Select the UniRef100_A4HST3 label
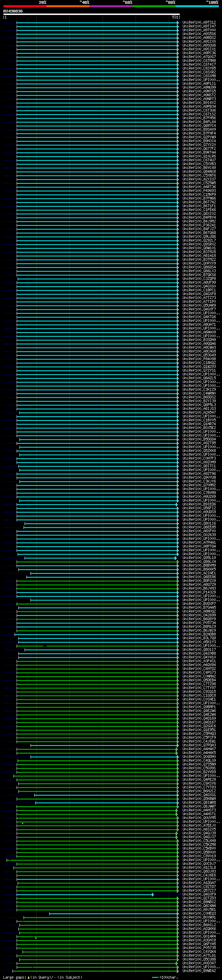This screenshot has width=222, height=980. pyautogui.click(x=199, y=810)
